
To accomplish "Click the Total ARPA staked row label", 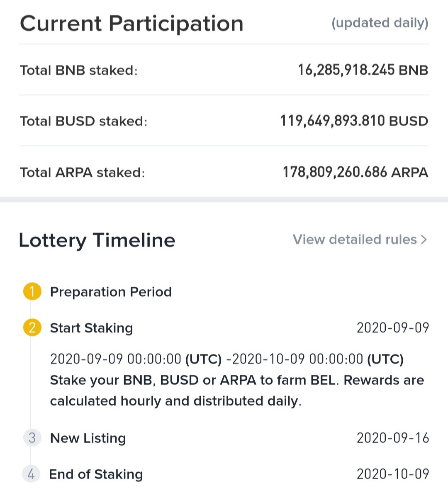I will (x=82, y=172).
